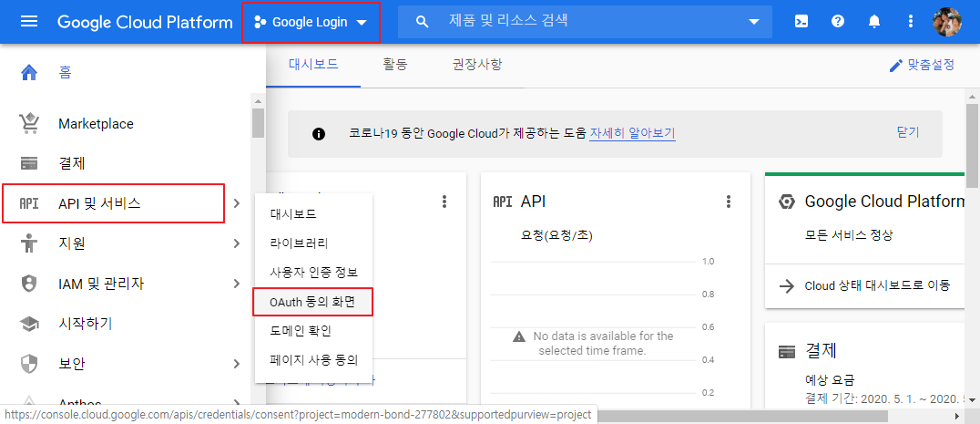
Task: Select 사용자 인증 정보 in the submenu
Action: [x=313, y=273]
